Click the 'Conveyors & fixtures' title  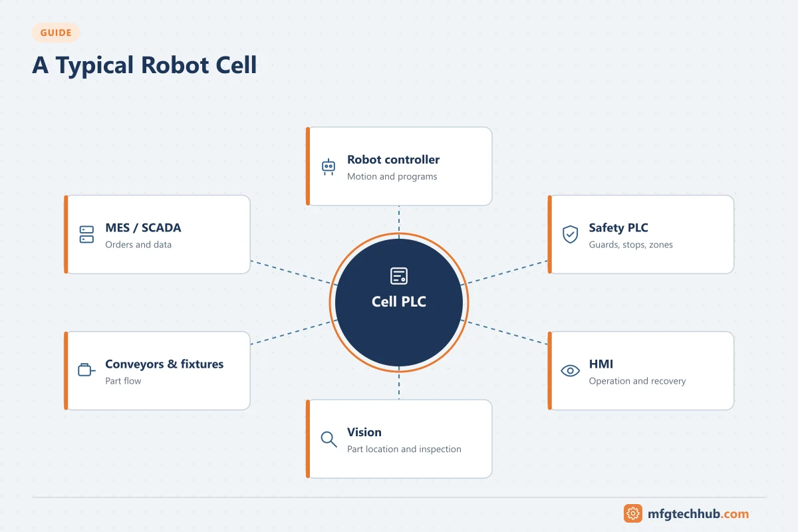pyautogui.click(x=164, y=364)
